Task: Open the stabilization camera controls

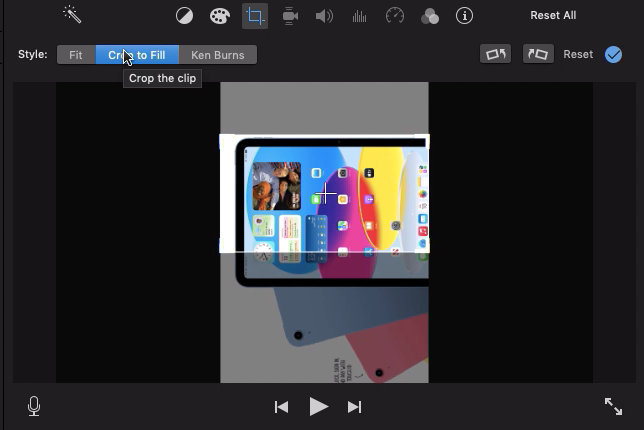Action: tap(290, 16)
